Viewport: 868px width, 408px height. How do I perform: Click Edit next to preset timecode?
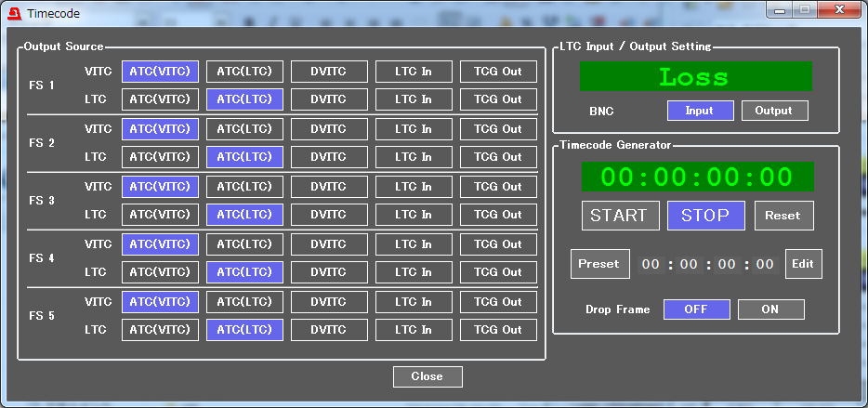803,264
